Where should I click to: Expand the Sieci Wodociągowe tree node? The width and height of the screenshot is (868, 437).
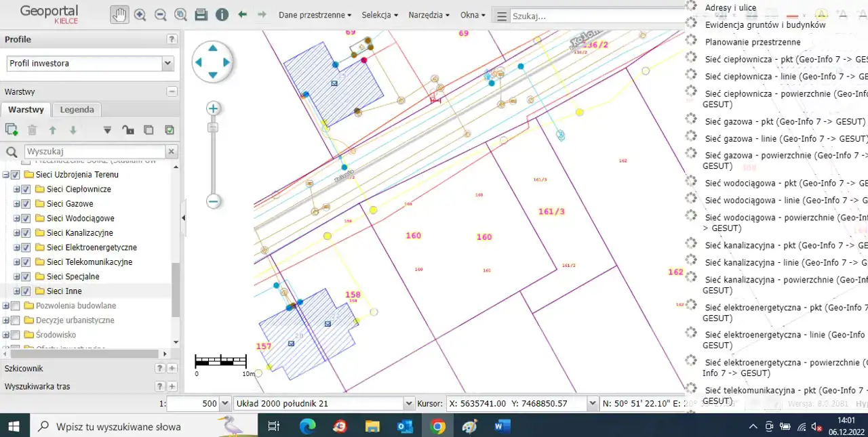(17, 219)
